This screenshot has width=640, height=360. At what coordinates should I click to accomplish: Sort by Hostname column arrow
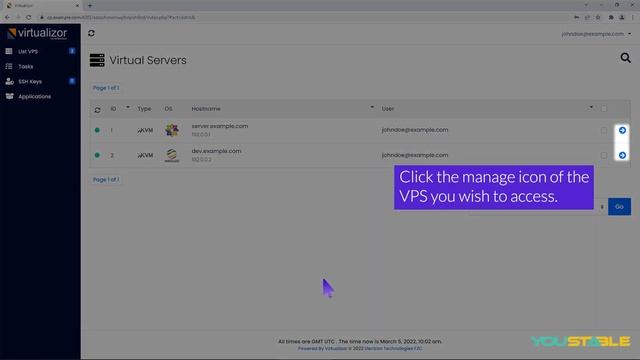coord(372,107)
